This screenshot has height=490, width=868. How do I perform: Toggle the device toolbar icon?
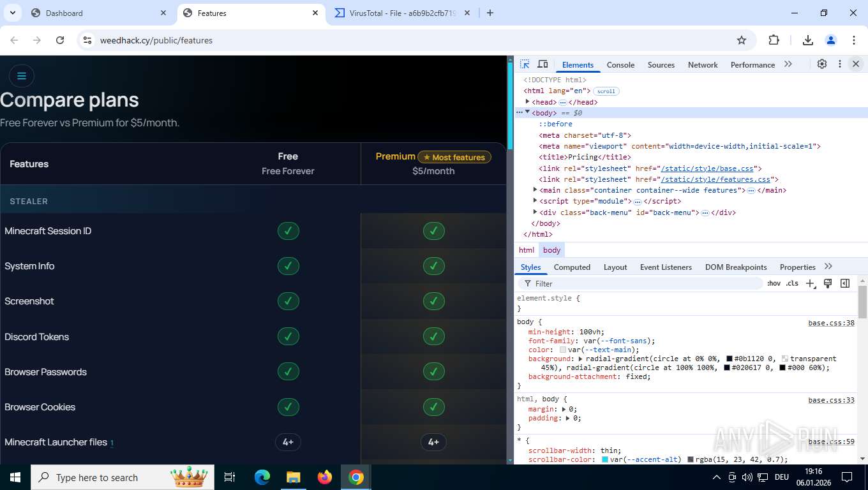click(x=542, y=64)
